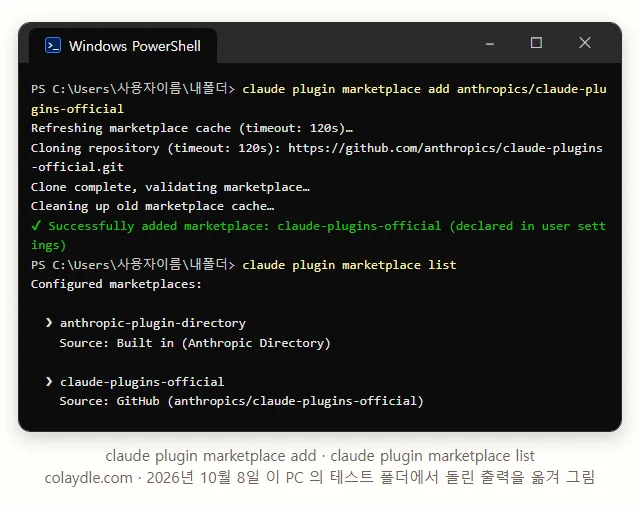Image resolution: width=640 pixels, height=507 pixels.
Task: Click "Source: GitHub (anthropics/claude-plugins-official)" line
Action: pyautogui.click(x=242, y=401)
